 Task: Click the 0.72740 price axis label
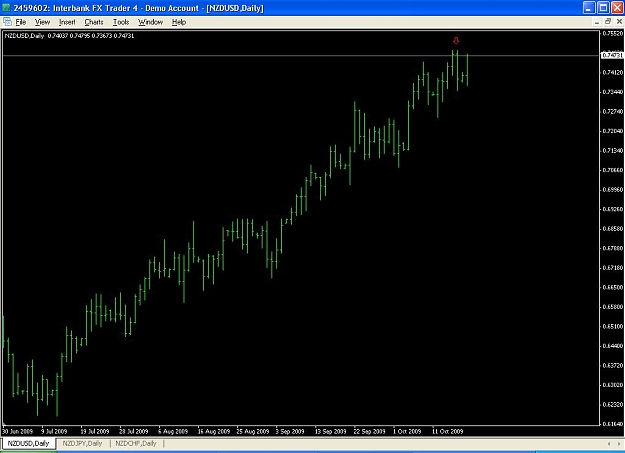(613, 112)
